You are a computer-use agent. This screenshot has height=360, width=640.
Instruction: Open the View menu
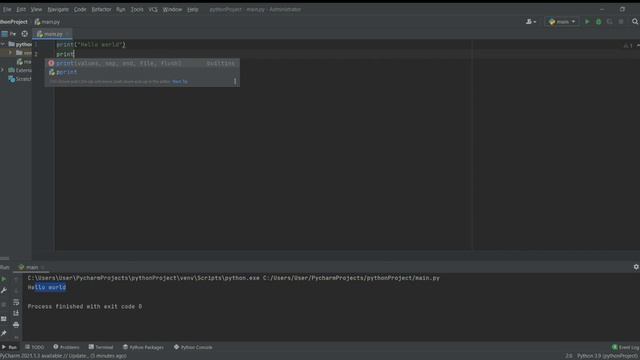pos(36,9)
